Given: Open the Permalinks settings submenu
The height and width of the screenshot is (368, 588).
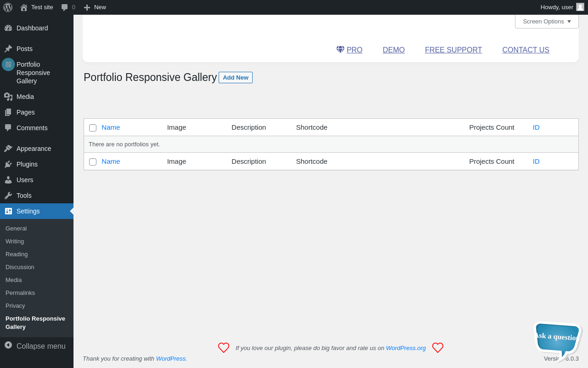Looking at the screenshot, I should 20,293.
